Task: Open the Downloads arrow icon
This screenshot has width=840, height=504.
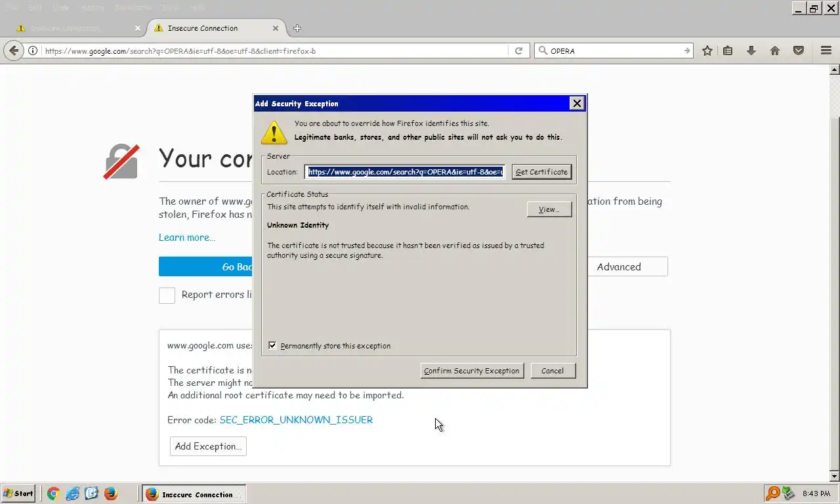Action: click(751, 51)
